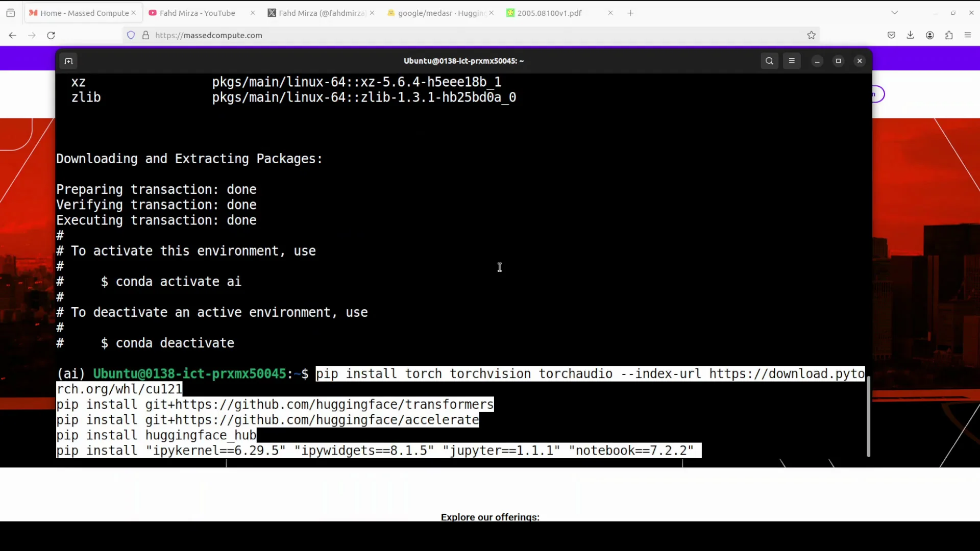Open the browser extensions icon
980x551 pixels.
949,35
